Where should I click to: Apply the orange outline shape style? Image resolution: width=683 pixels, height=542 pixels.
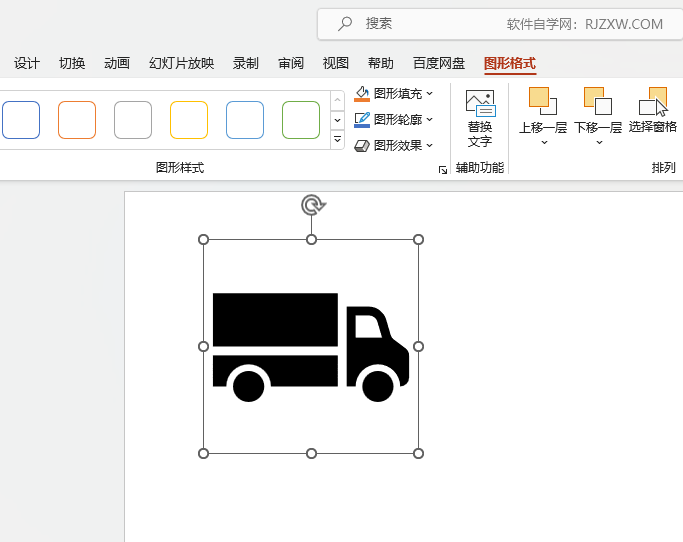pos(77,120)
